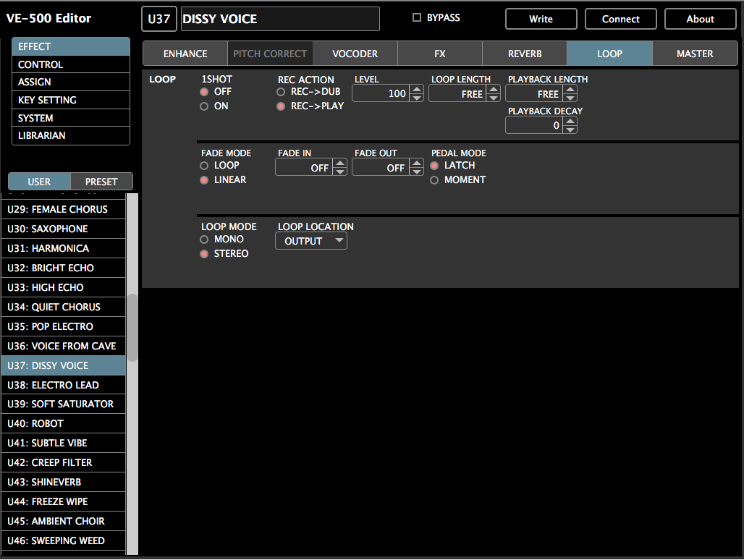Open LIBRARIAN in the side menu

71,135
